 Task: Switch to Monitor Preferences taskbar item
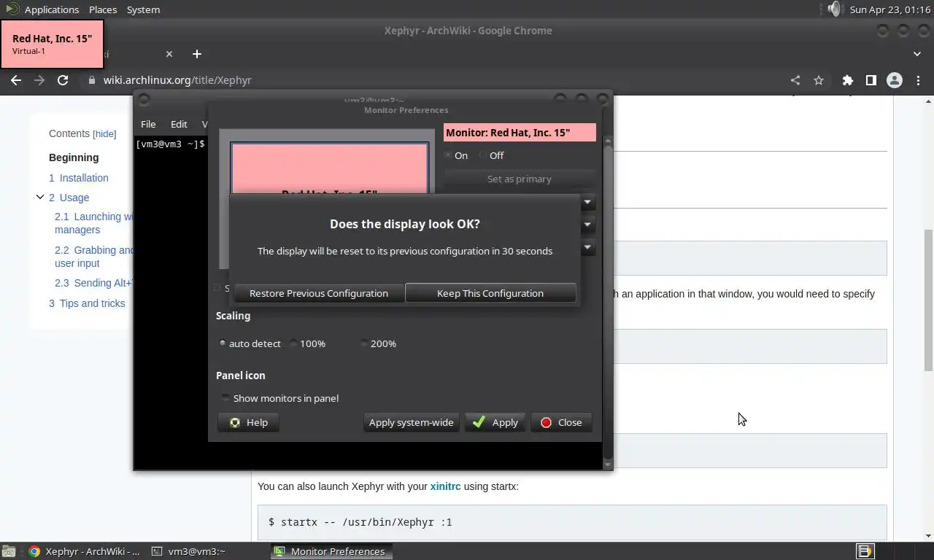pos(331,551)
